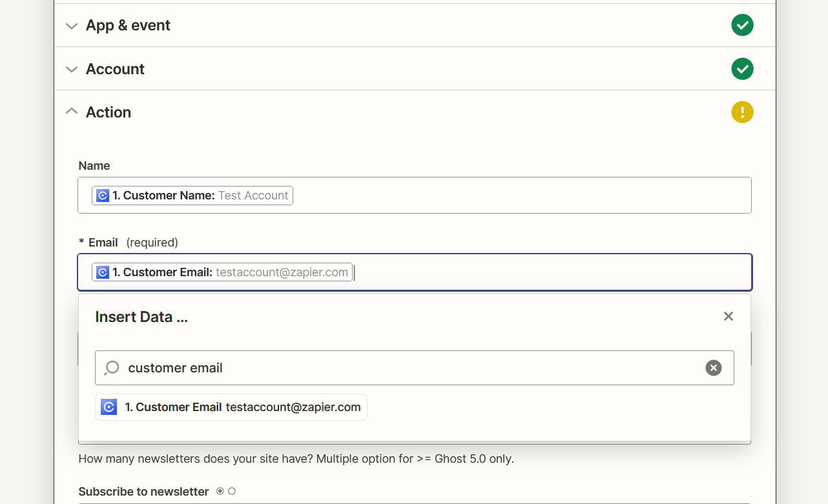
Task: Click inside the Email required field
Action: click(549, 272)
